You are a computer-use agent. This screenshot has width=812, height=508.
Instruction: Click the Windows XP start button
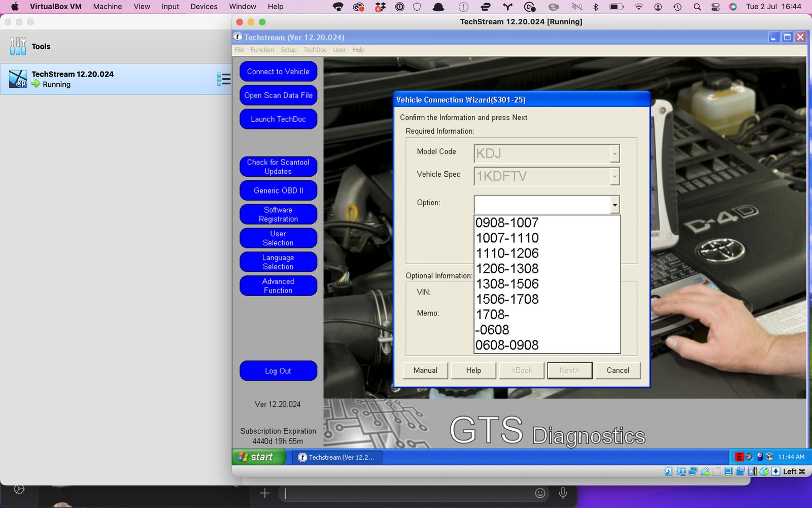(259, 457)
